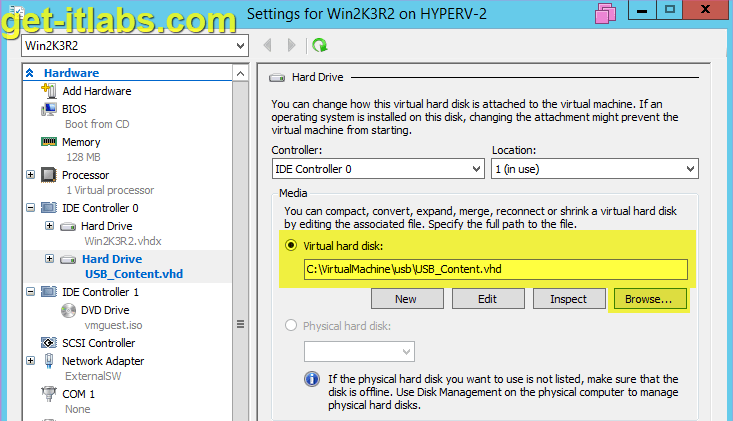The image size is (733, 421).
Task: Select the Memory chip icon
Action: [49, 142]
